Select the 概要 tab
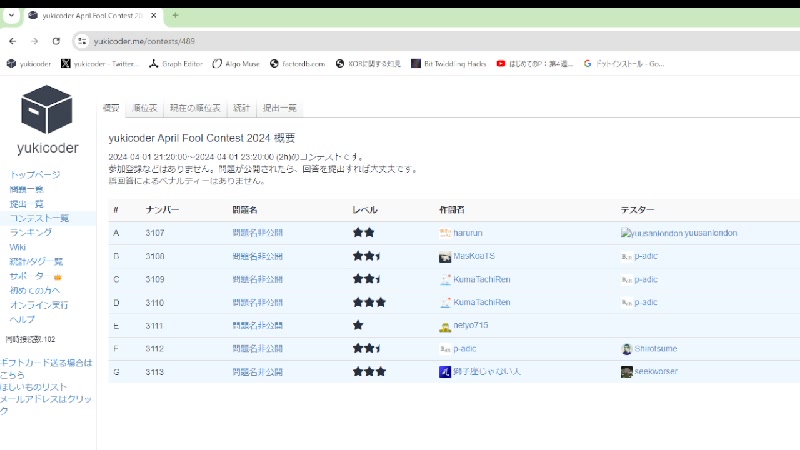The height and width of the screenshot is (450, 800). coord(111,108)
